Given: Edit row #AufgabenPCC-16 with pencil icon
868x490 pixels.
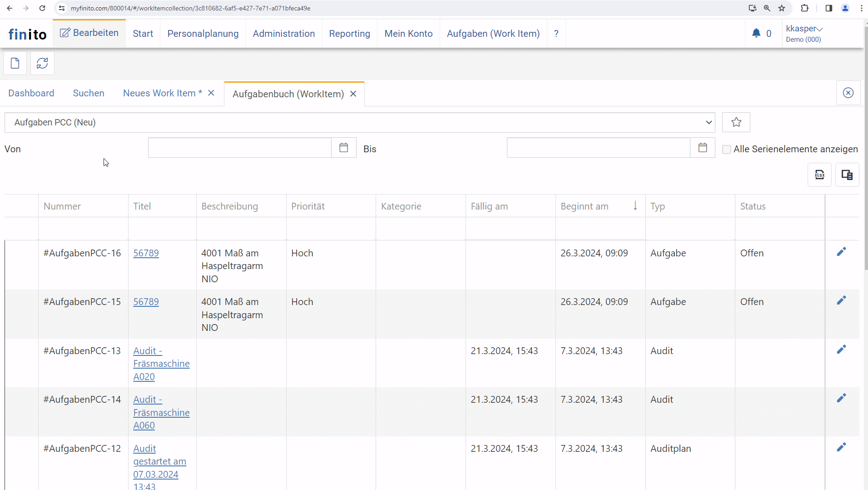Looking at the screenshot, I should tap(841, 252).
